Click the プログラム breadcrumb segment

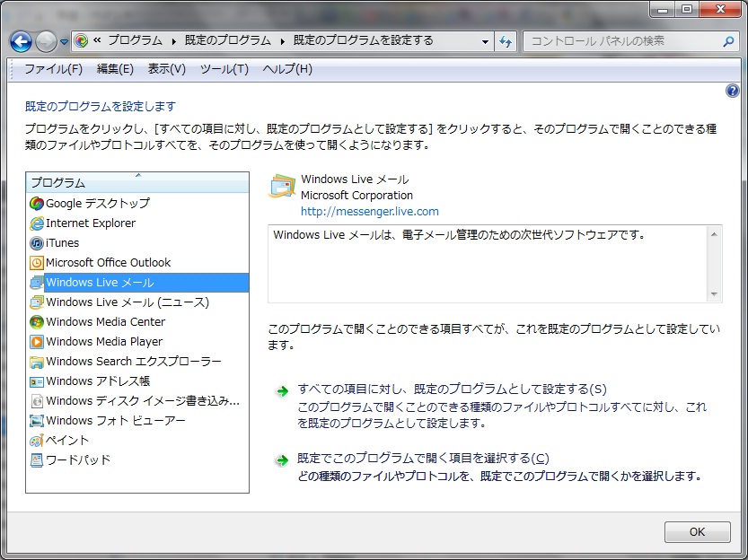(135, 40)
